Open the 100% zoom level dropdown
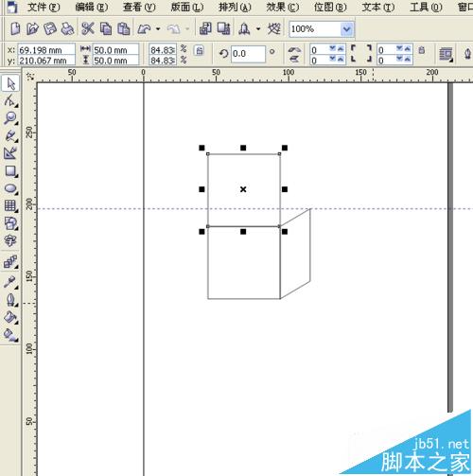The height and width of the screenshot is (476, 473). 346,29
